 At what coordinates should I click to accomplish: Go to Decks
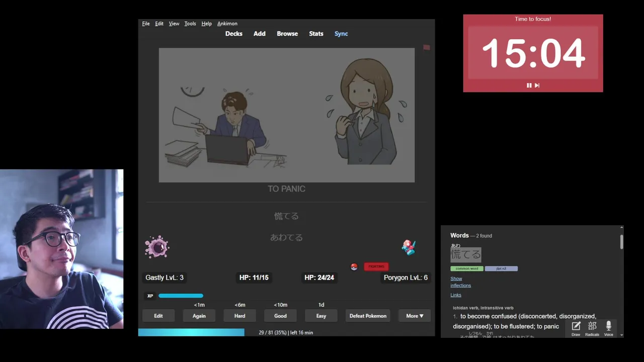pyautogui.click(x=234, y=34)
